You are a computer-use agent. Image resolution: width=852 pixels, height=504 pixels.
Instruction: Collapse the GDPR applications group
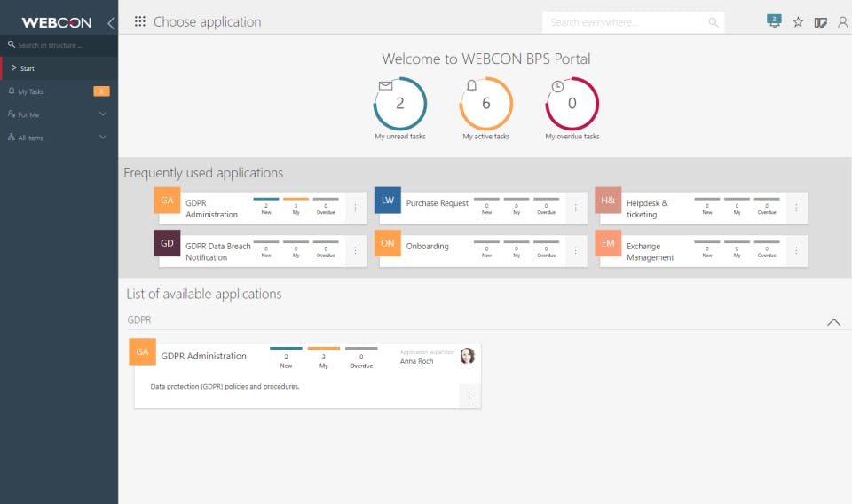[833, 322]
